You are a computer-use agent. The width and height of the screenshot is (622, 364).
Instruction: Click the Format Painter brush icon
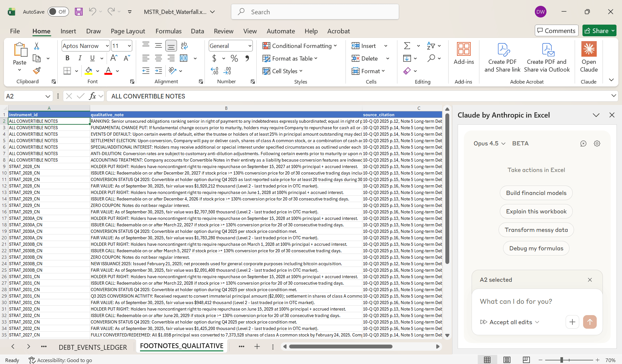pyautogui.click(x=37, y=71)
